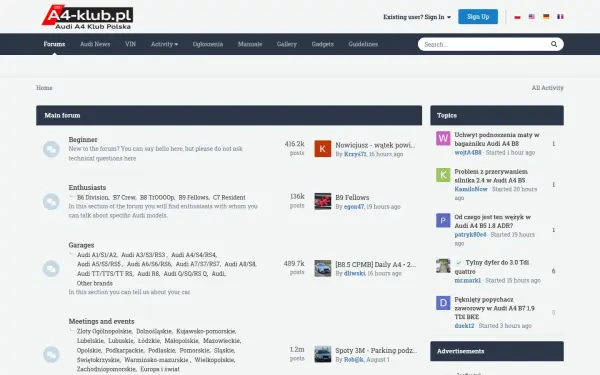Open topic Problem z przerywaniem silnika 2.4
The image size is (600, 375).
(491, 176)
